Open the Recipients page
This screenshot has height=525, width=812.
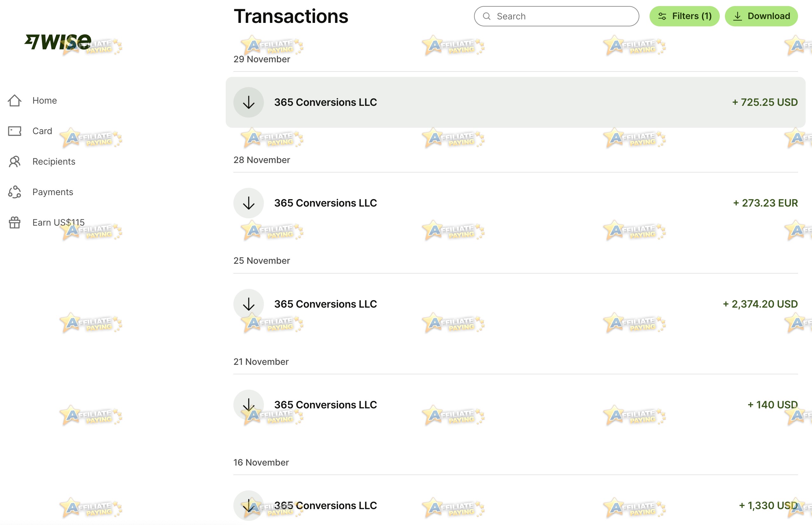54,161
